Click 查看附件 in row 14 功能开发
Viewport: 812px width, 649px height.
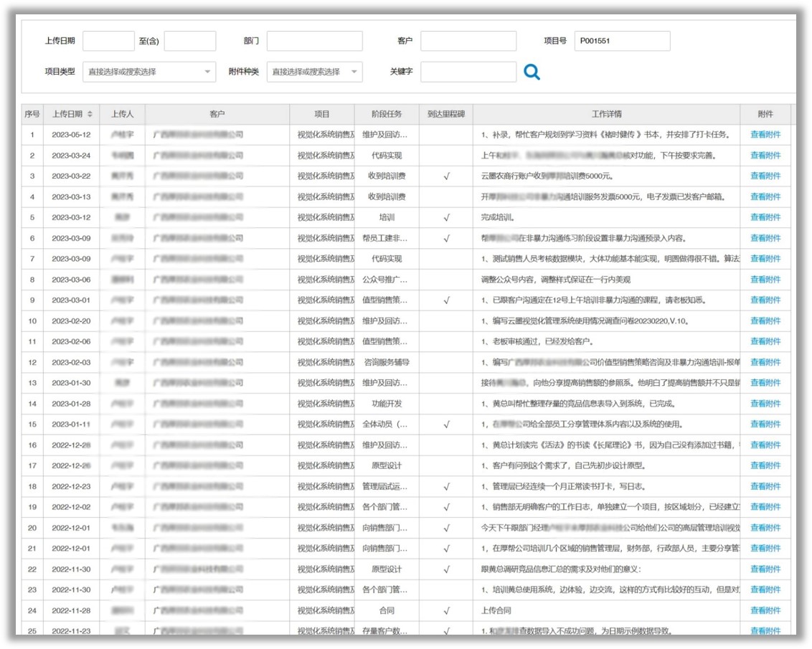coord(765,404)
